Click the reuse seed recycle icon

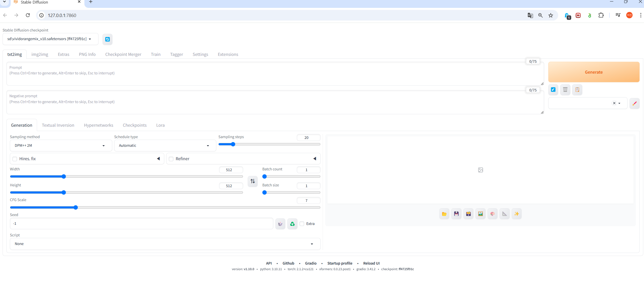[x=292, y=224]
